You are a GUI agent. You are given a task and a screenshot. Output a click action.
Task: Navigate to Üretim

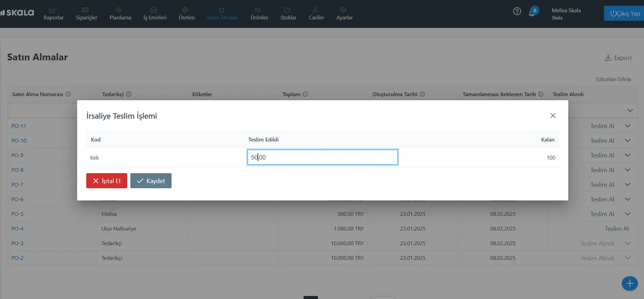pyautogui.click(x=186, y=14)
